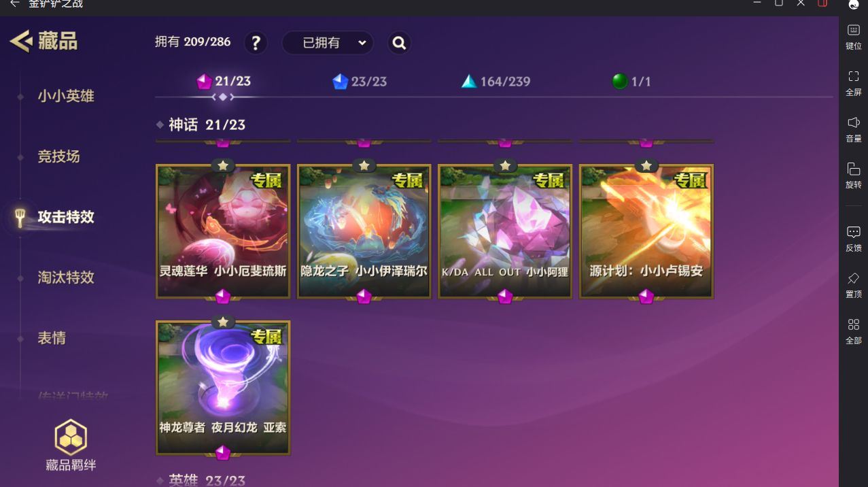Open 淘汰特效 in the sidebar

pyautogui.click(x=66, y=278)
